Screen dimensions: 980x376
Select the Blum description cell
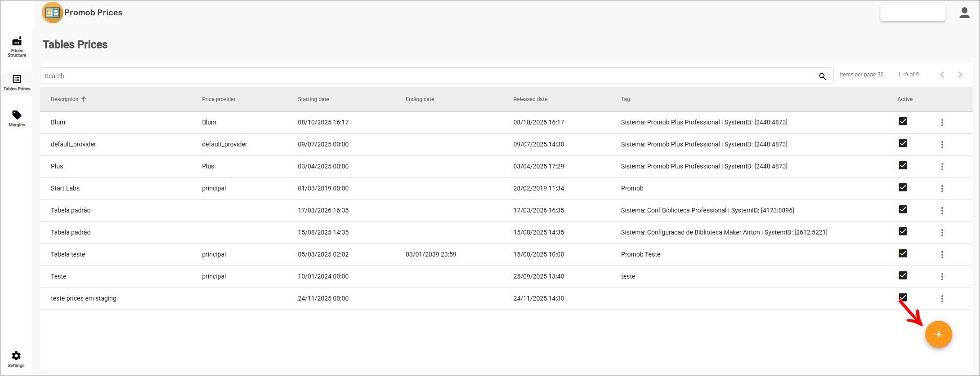[x=58, y=122]
